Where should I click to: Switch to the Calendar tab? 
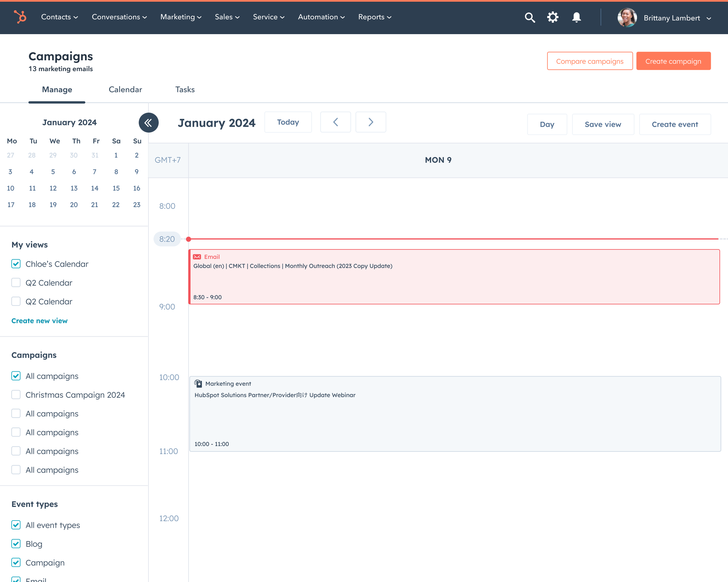point(125,89)
